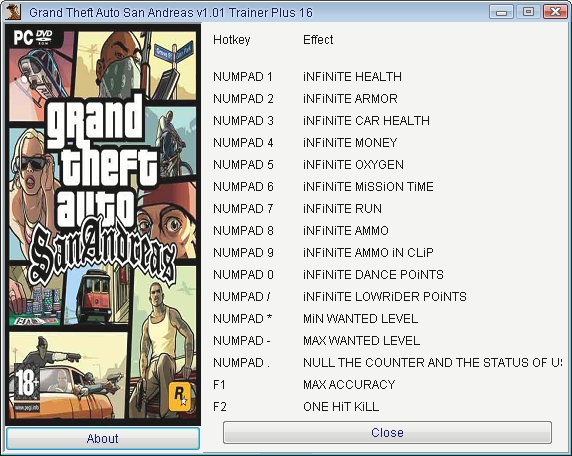572x456 pixels.
Task: Click 'ONE HiT KiLL' effect text
Action: 341,406
